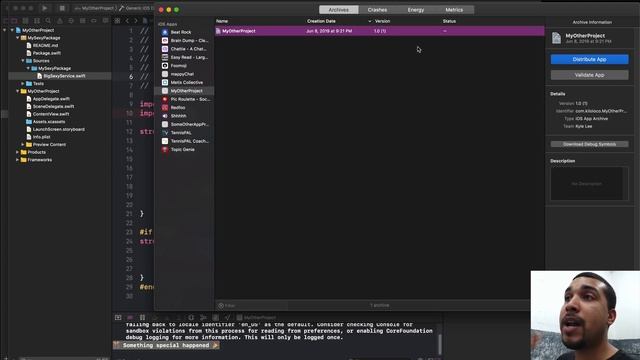This screenshot has height=360, width=640.
Task: Expand the Tests folder triangle
Action: 23,83
